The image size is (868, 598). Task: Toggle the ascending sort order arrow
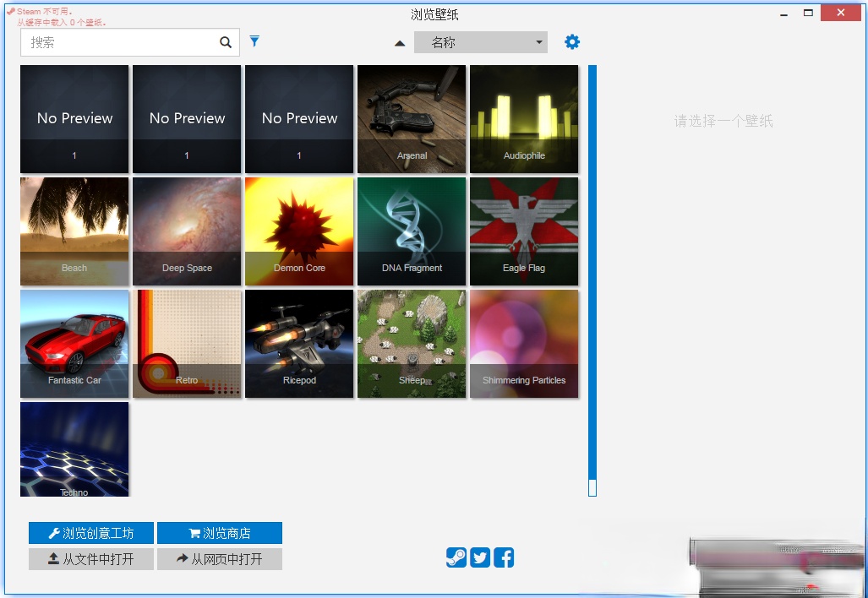click(400, 43)
